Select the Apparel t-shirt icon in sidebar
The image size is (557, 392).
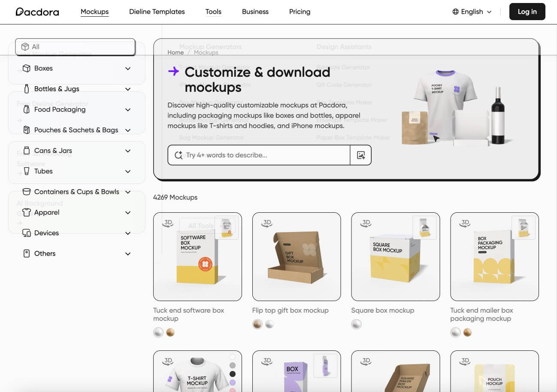[x=27, y=212]
